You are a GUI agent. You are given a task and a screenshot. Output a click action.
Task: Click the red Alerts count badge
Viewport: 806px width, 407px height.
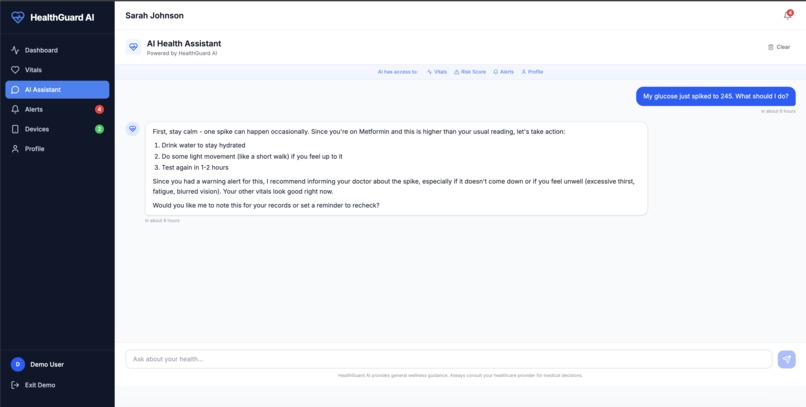99,109
